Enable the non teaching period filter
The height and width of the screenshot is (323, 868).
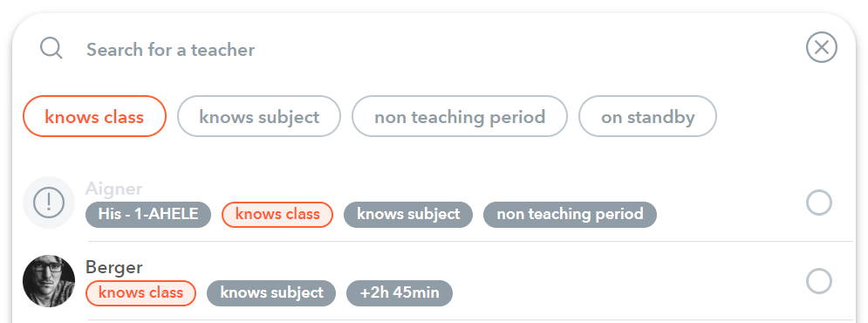click(x=460, y=116)
